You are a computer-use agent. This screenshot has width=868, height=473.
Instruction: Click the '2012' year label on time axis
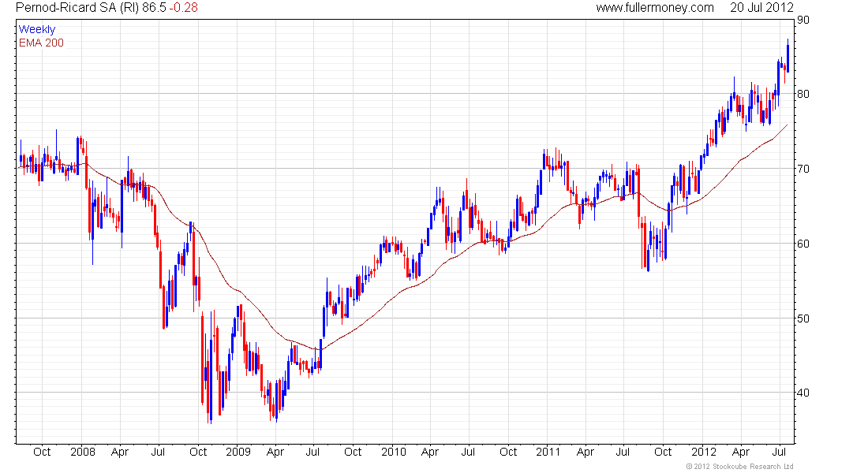[x=704, y=452]
